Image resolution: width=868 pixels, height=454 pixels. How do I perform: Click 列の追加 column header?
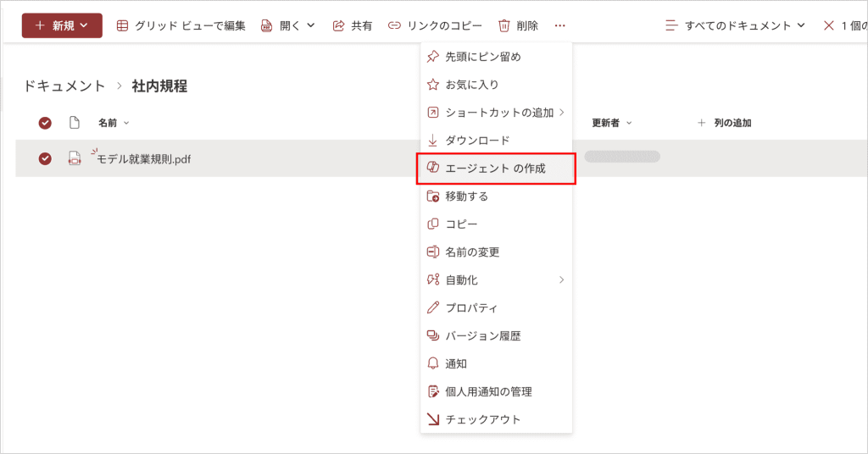click(725, 123)
